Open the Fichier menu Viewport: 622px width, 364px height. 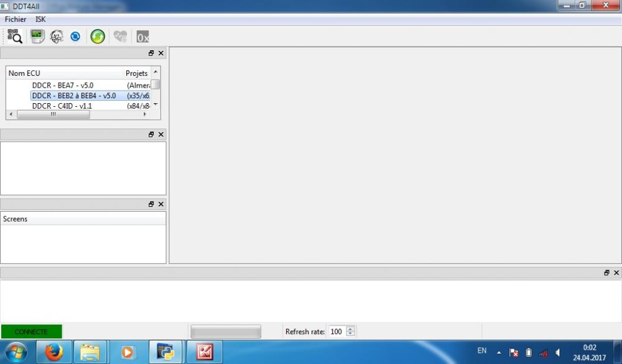16,19
